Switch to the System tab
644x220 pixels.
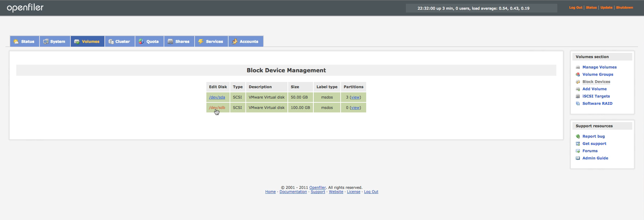(55, 41)
